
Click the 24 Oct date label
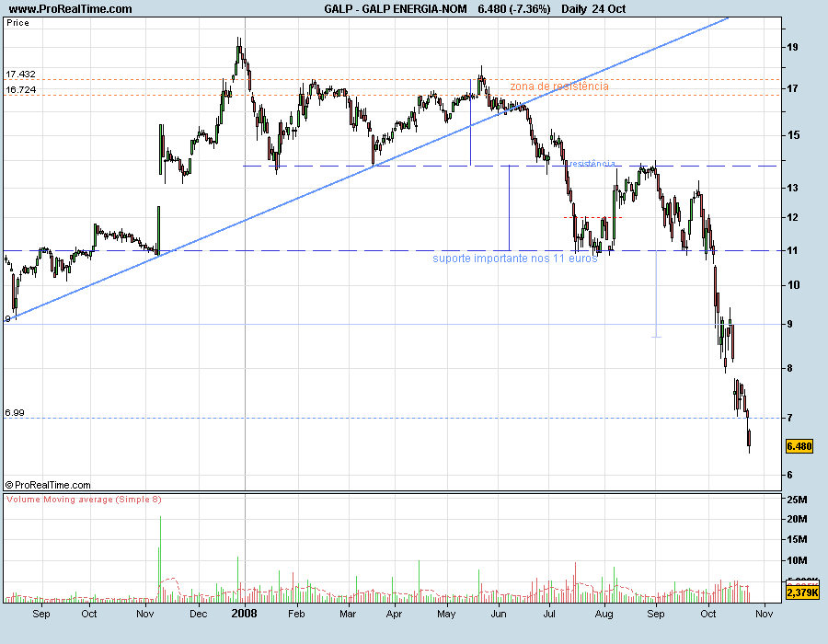[x=608, y=9]
